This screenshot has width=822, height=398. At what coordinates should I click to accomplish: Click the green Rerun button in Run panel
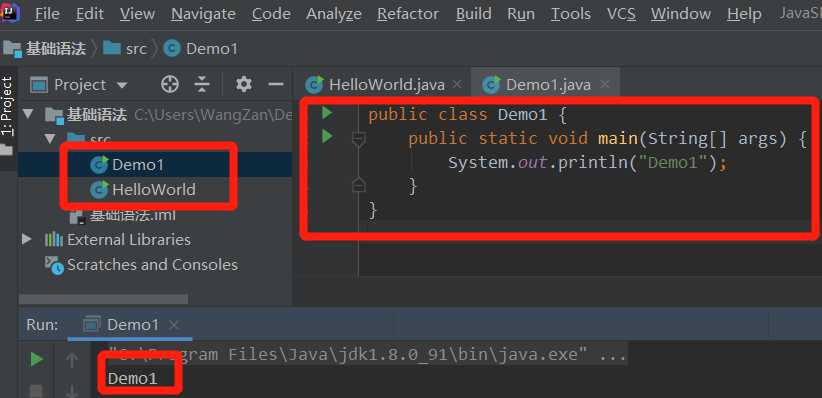(x=36, y=360)
